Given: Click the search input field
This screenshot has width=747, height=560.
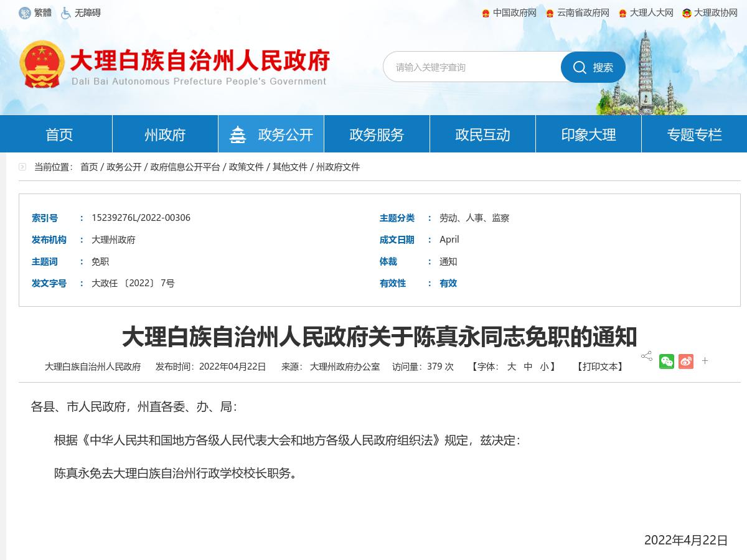Looking at the screenshot, I should 473,67.
